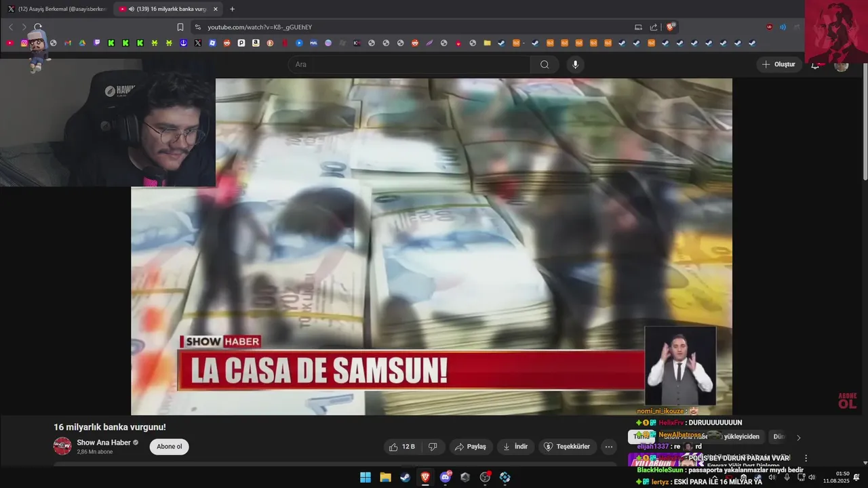The width and height of the screenshot is (868, 488).
Task: Dislike the video
Action: 433,447
